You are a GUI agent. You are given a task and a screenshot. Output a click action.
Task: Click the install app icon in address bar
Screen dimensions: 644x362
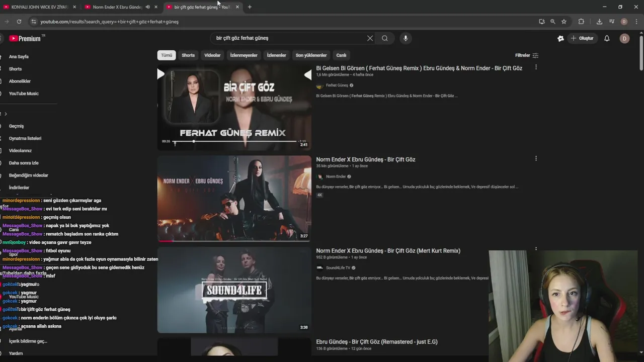[x=541, y=22]
